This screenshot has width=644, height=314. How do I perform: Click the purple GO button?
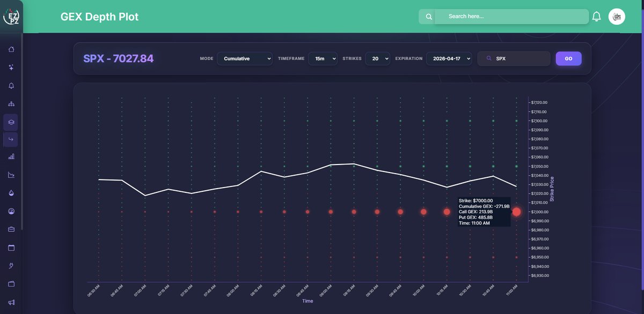tap(568, 58)
